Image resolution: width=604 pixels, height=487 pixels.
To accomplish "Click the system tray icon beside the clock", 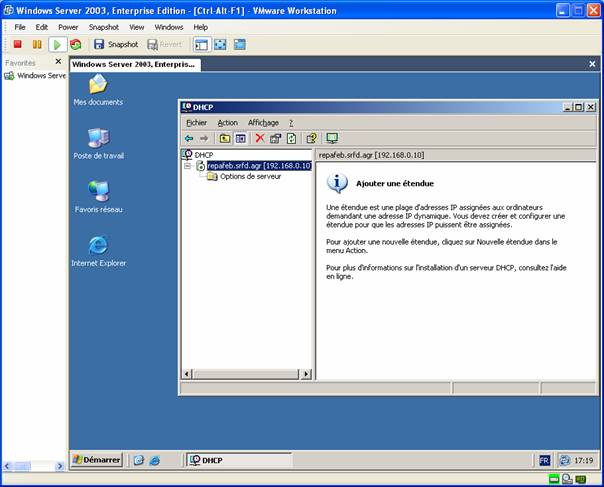I will pos(565,460).
